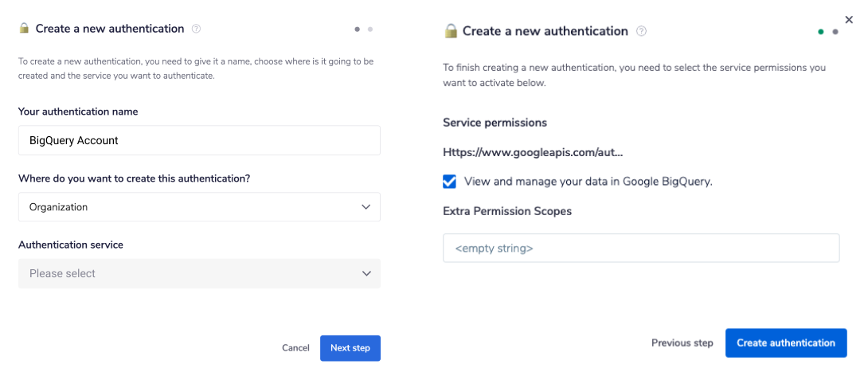
Task: Click the green step indicator dot
Action: coord(821,32)
